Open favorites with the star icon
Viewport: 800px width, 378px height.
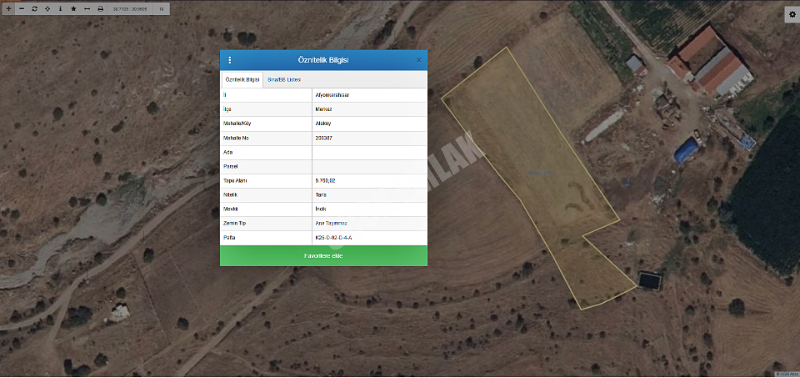coord(73,9)
